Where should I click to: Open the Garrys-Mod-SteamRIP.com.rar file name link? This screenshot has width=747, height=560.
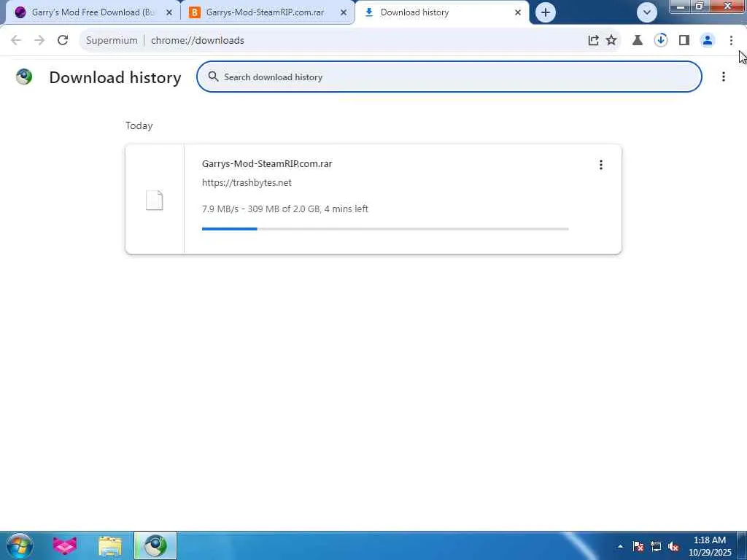click(x=267, y=164)
